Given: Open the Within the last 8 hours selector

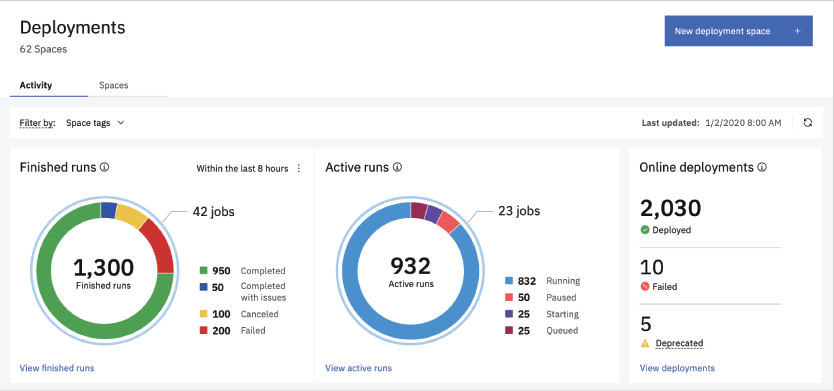Looking at the screenshot, I should (x=243, y=169).
